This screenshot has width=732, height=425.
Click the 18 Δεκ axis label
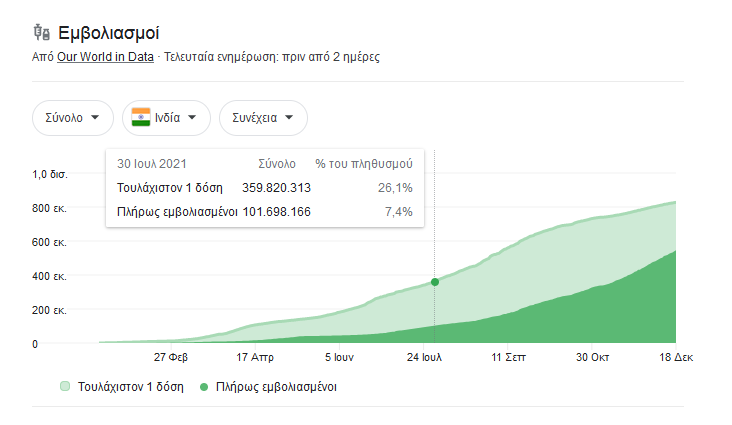coord(675,357)
